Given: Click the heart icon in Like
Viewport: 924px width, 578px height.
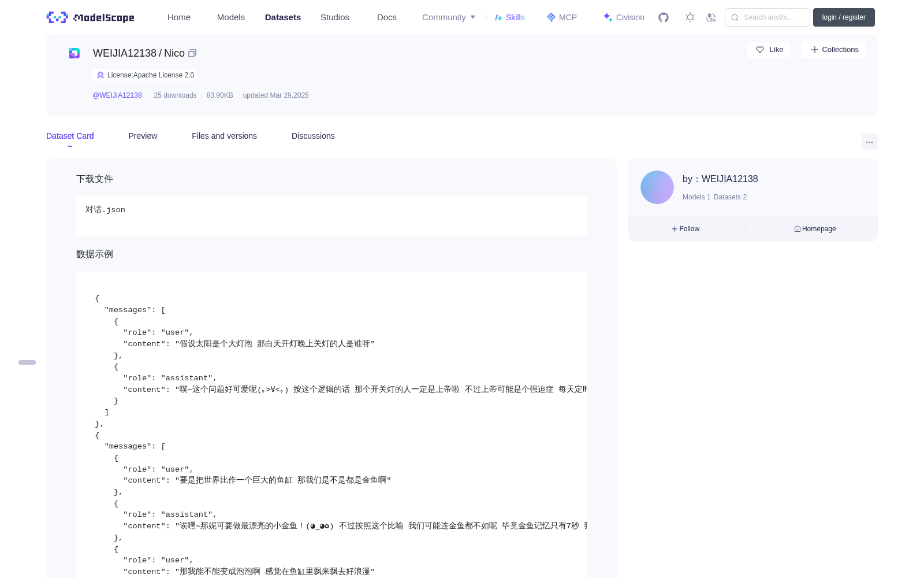Looking at the screenshot, I should [760, 50].
